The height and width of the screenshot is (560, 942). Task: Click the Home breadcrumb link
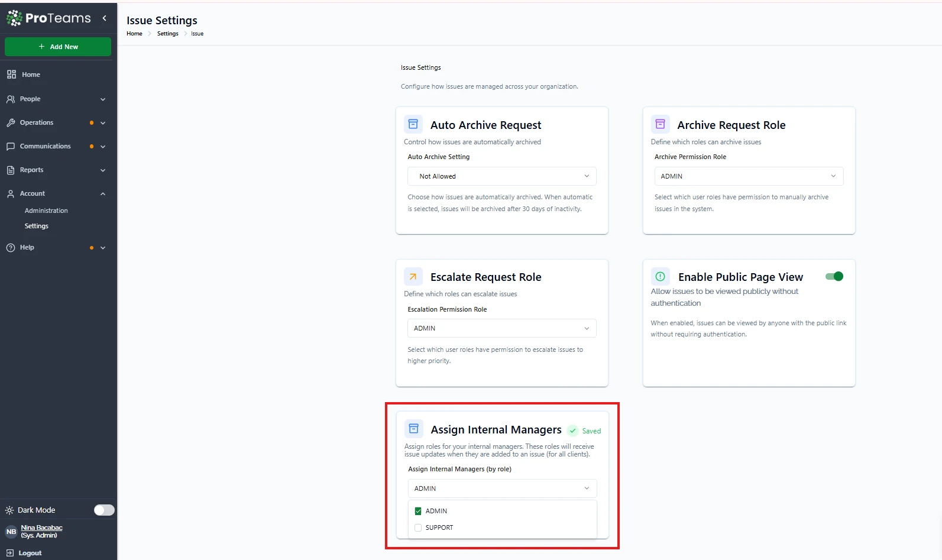pyautogui.click(x=134, y=34)
